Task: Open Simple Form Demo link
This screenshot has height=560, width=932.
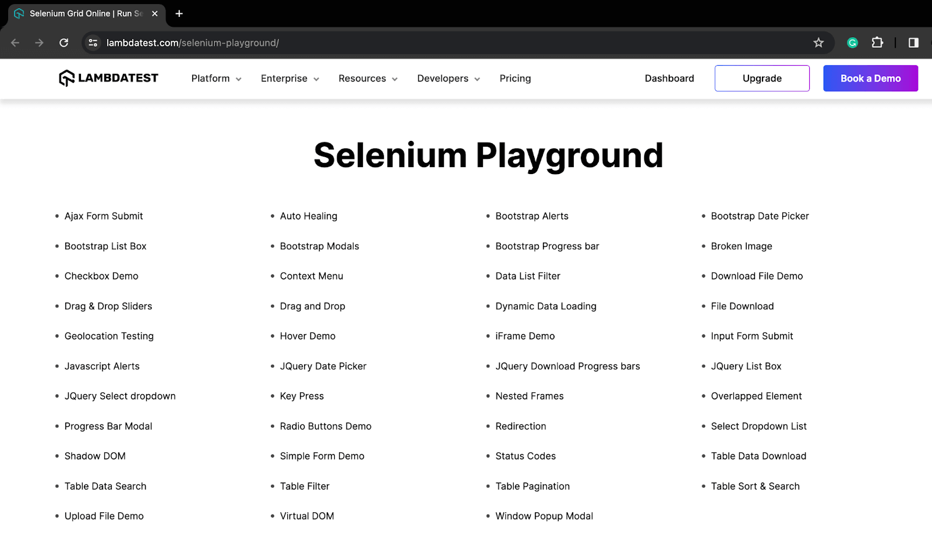Action: pyautogui.click(x=322, y=456)
